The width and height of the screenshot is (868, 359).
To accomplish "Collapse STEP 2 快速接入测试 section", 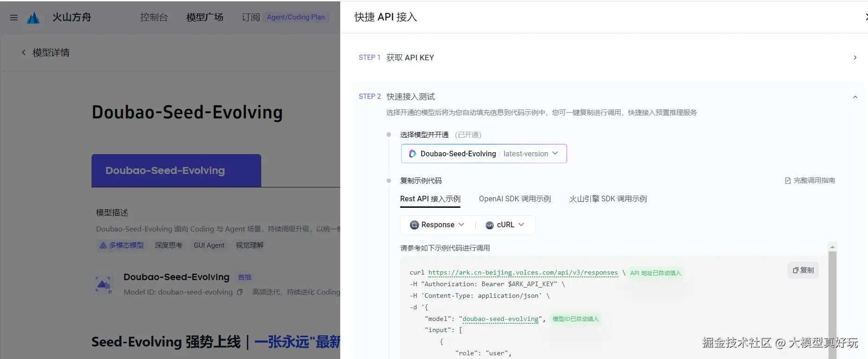I will [855, 97].
